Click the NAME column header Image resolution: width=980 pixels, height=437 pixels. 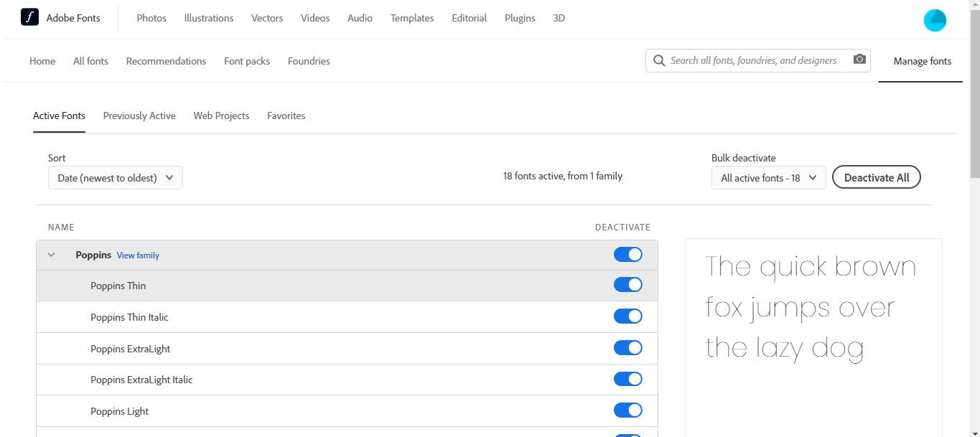click(61, 227)
